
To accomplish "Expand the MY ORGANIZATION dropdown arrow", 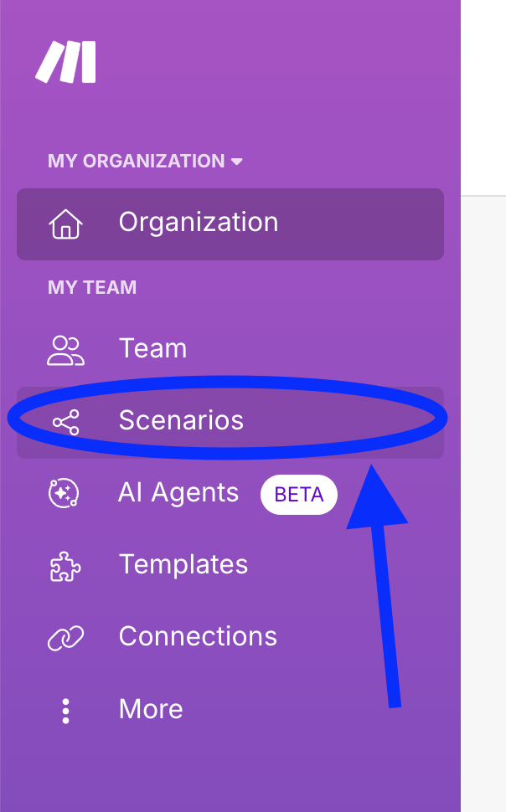I will [x=237, y=161].
